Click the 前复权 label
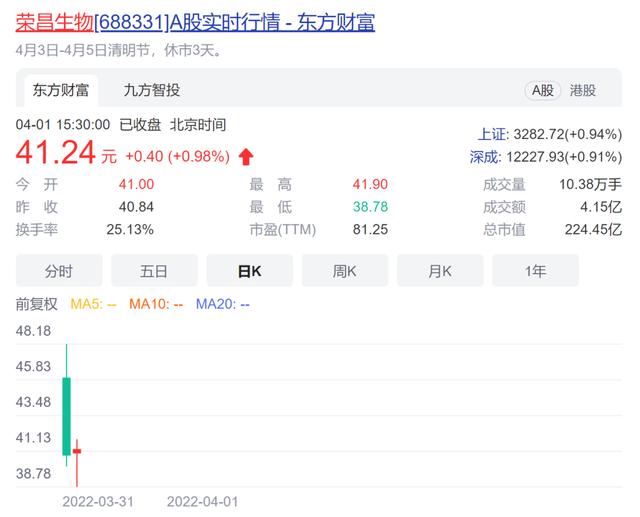The image size is (640, 517). pyautogui.click(x=37, y=304)
